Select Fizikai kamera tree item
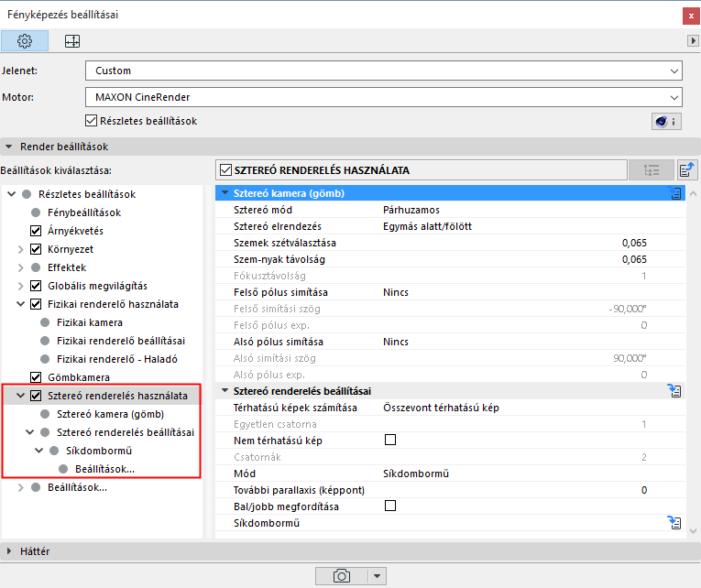Image resolution: width=701 pixels, height=588 pixels. click(x=90, y=322)
